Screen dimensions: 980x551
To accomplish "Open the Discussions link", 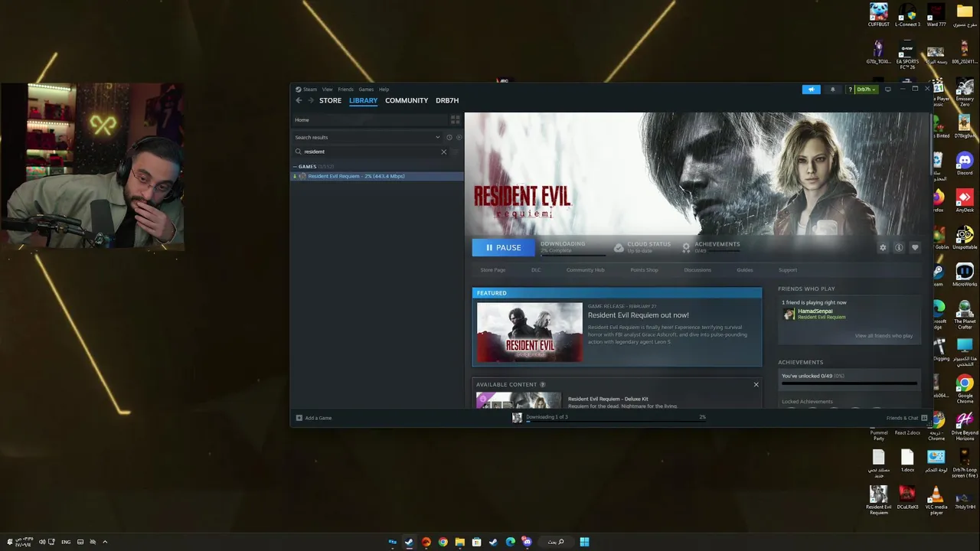I will [697, 270].
